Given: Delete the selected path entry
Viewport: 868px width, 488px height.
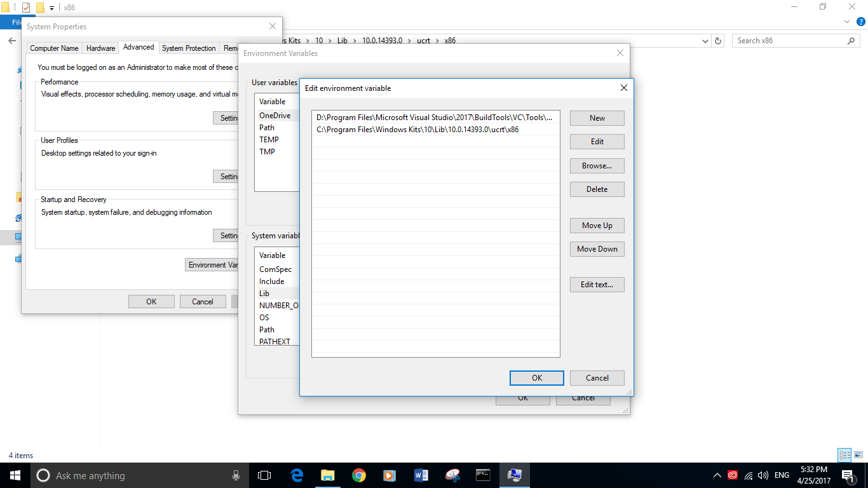Looking at the screenshot, I should pos(597,189).
